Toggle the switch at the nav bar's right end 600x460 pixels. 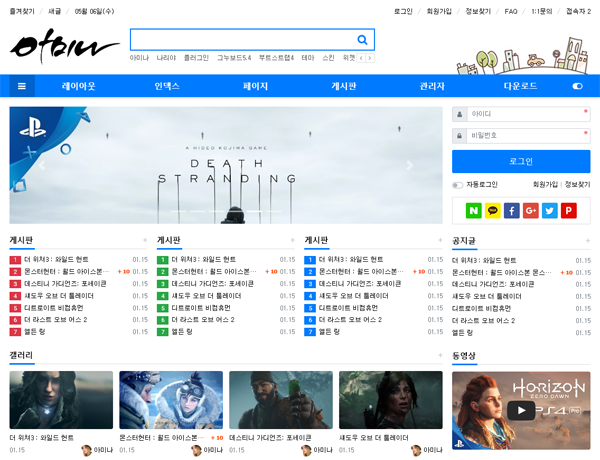pyautogui.click(x=577, y=86)
